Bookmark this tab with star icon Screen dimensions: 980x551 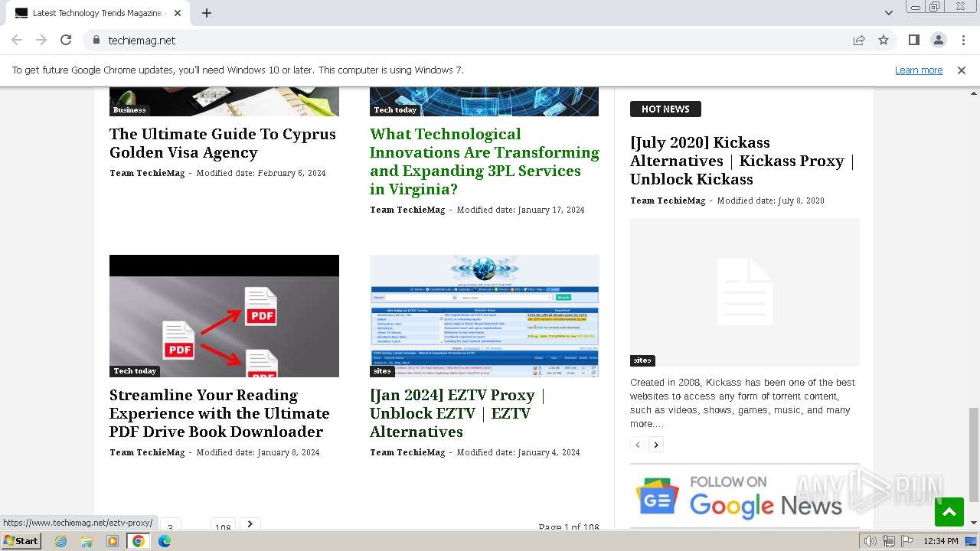click(884, 40)
